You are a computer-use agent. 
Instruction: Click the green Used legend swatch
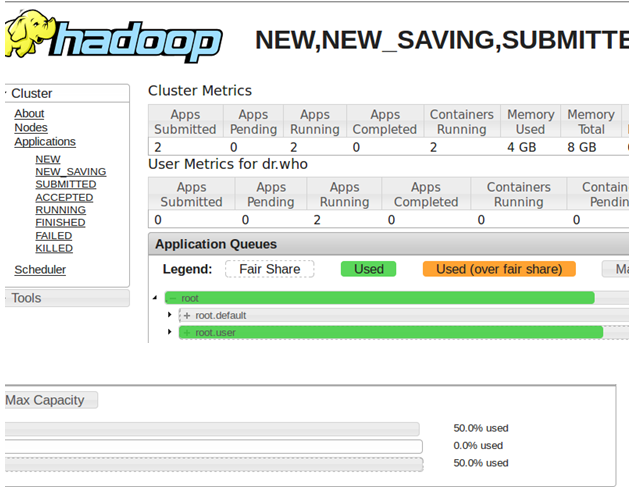(369, 269)
